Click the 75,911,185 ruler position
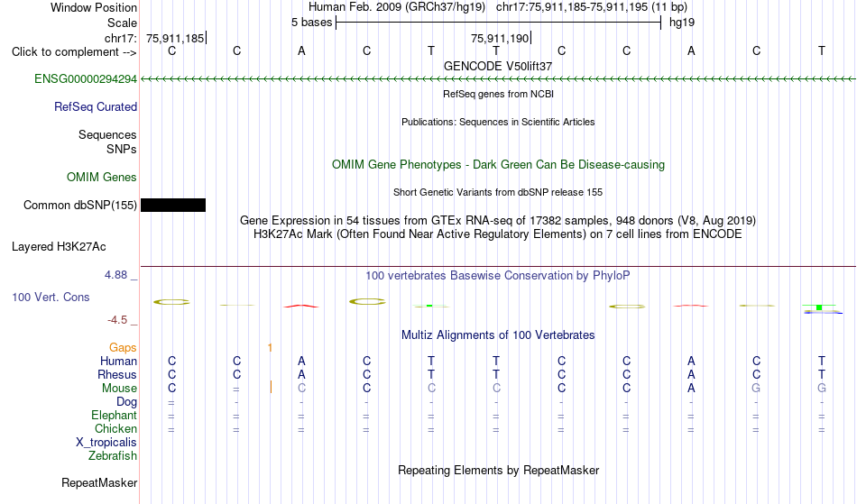 click(x=175, y=38)
